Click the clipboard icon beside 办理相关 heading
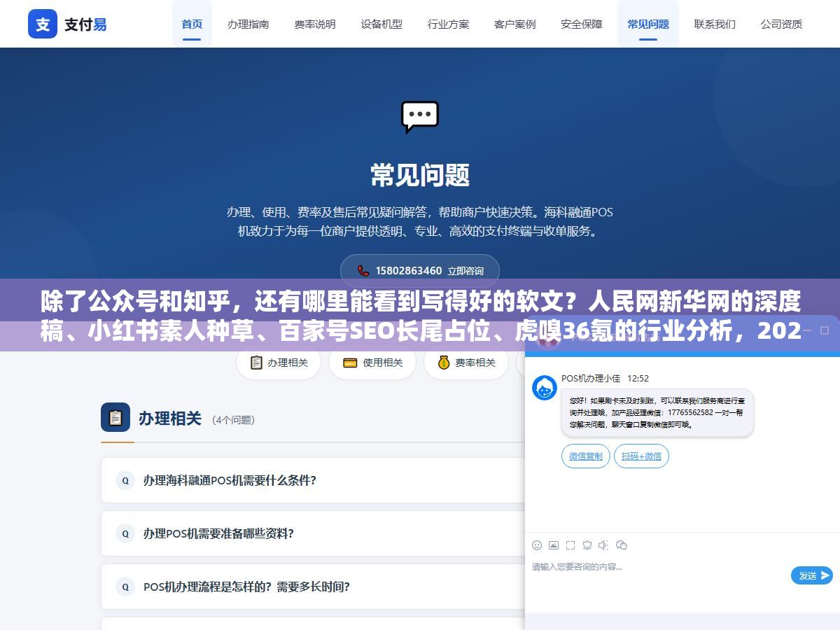This screenshot has height=630, width=840. (x=115, y=417)
